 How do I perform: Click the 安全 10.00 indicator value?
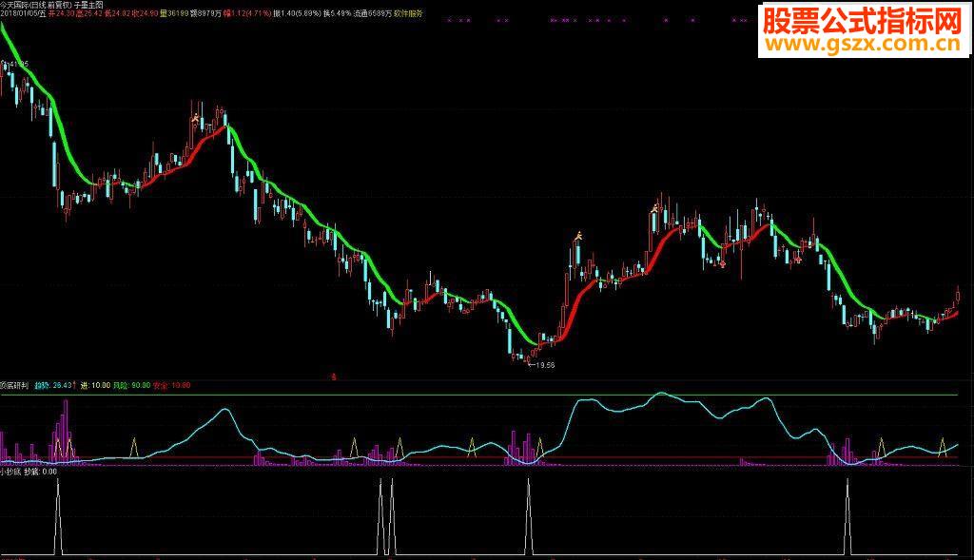point(171,386)
